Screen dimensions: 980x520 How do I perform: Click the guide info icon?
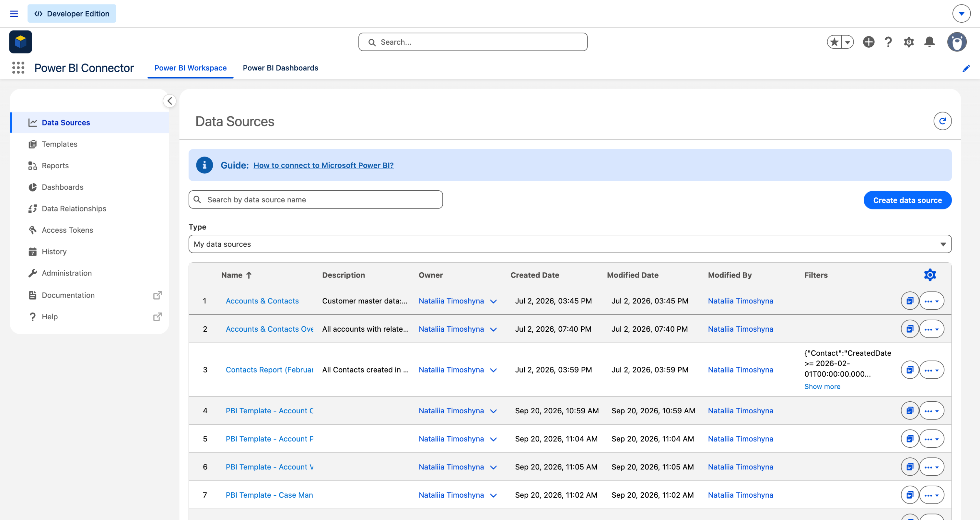(x=204, y=165)
